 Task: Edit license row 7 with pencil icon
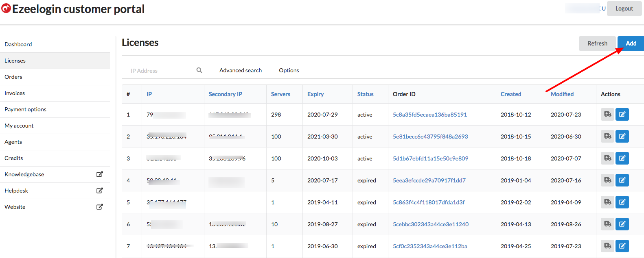[622, 246]
